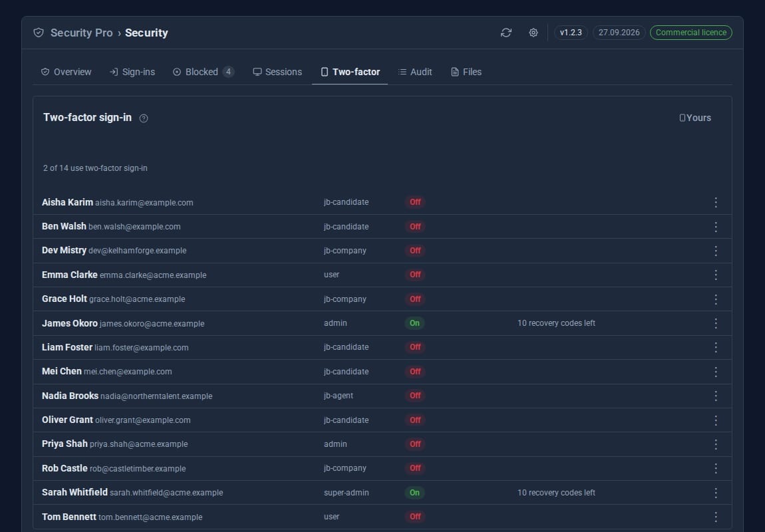Click the 2 of 14 use two-factor sign-in text
The height and width of the screenshot is (532, 765).
[95, 168]
